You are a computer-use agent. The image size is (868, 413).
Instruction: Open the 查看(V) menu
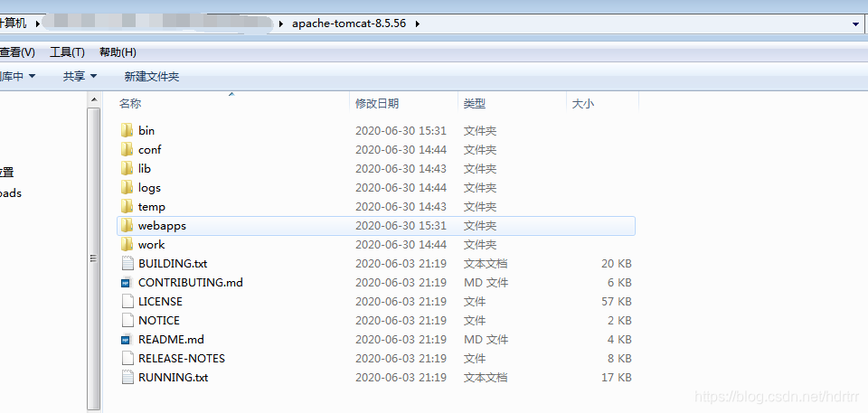[16, 52]
